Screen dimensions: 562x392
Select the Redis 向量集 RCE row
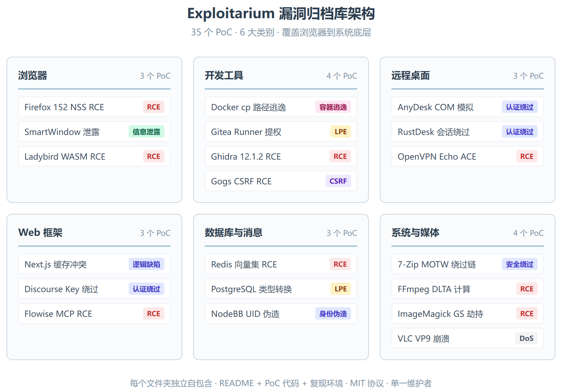tap(281, 264)
